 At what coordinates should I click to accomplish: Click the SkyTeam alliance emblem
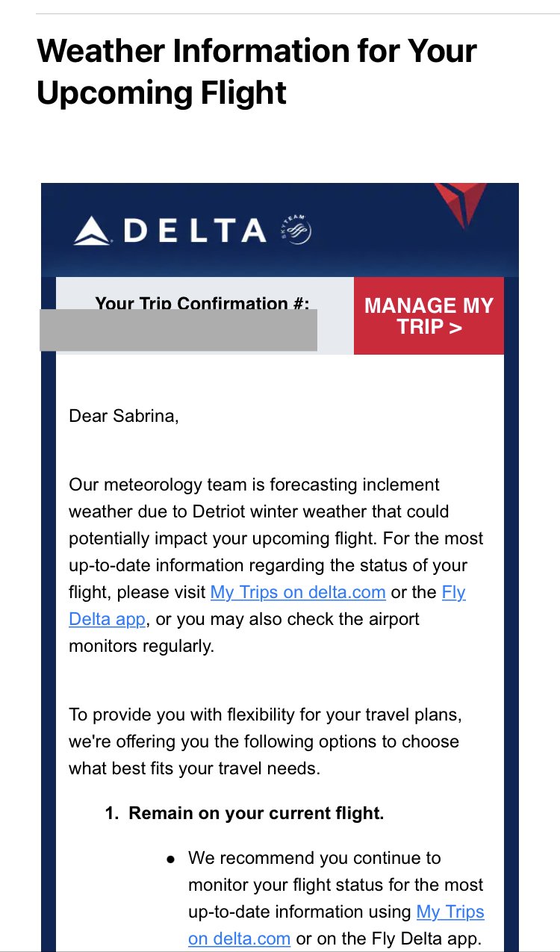pyautogui.click(x=294, y=229)
